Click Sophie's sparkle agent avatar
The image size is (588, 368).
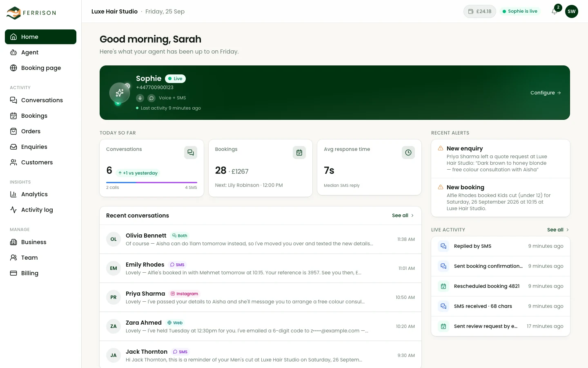[x=120, y=93]
